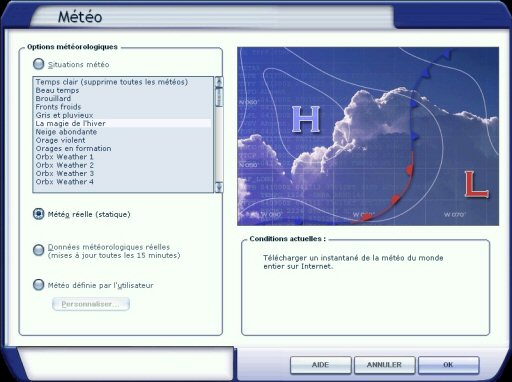
Task: Click the weather map preview image
Action: point(368,136)
